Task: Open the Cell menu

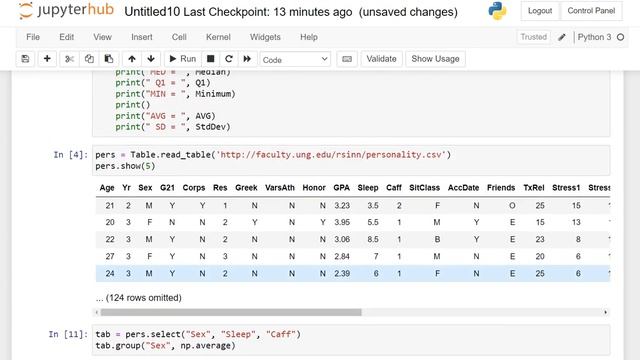Action: 179,37
